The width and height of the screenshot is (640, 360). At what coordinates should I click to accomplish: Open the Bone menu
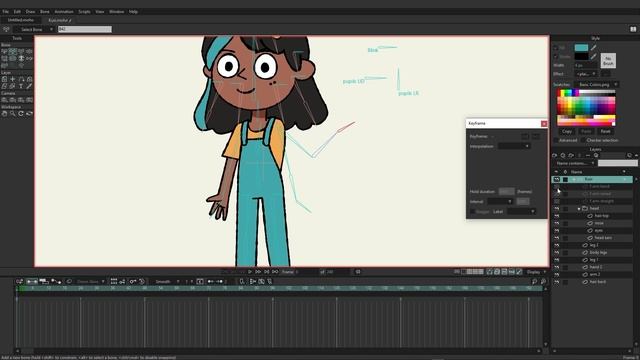(x=44, y=12)
